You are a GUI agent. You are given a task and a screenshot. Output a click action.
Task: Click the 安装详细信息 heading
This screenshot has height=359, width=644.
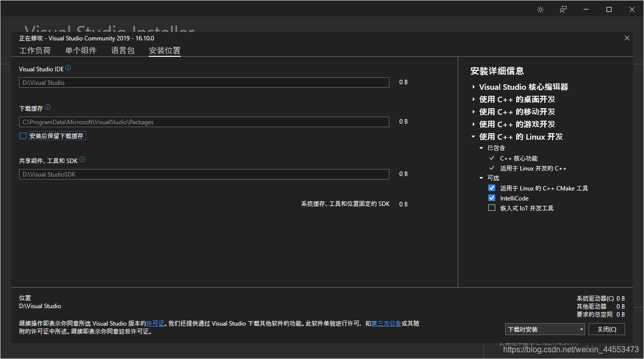[x=497, y=71]
